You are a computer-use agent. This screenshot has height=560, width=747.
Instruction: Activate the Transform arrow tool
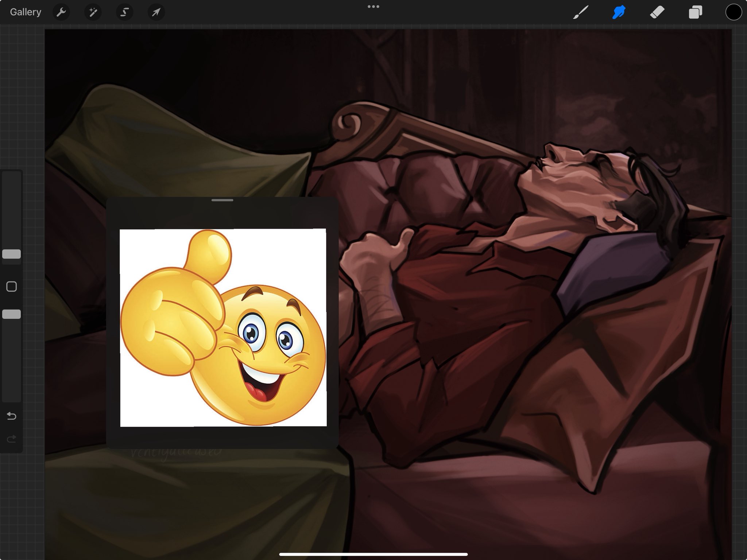pos(156,12)
